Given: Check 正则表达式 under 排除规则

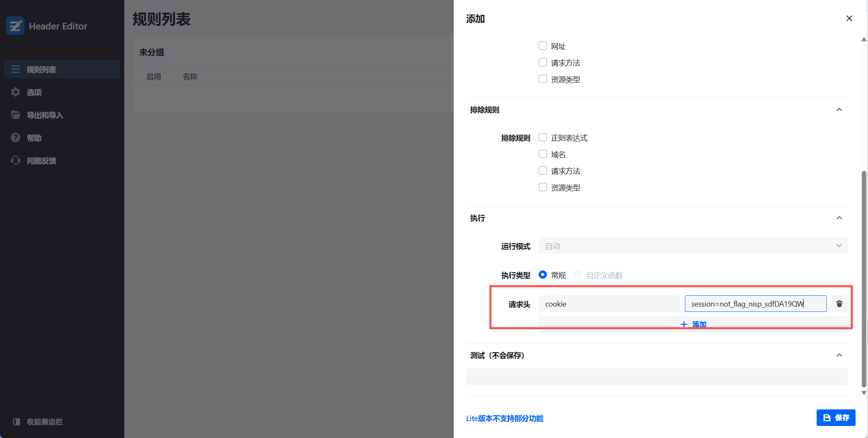Looking at the screenshot, I should [x=542, y=137].
